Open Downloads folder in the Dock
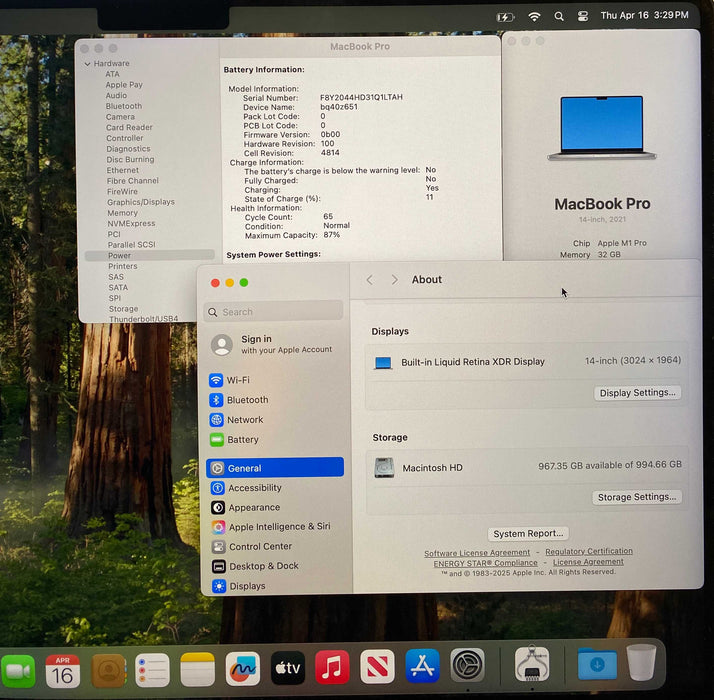The width and height of the screenshot is (714, 700). click(597, 664)
